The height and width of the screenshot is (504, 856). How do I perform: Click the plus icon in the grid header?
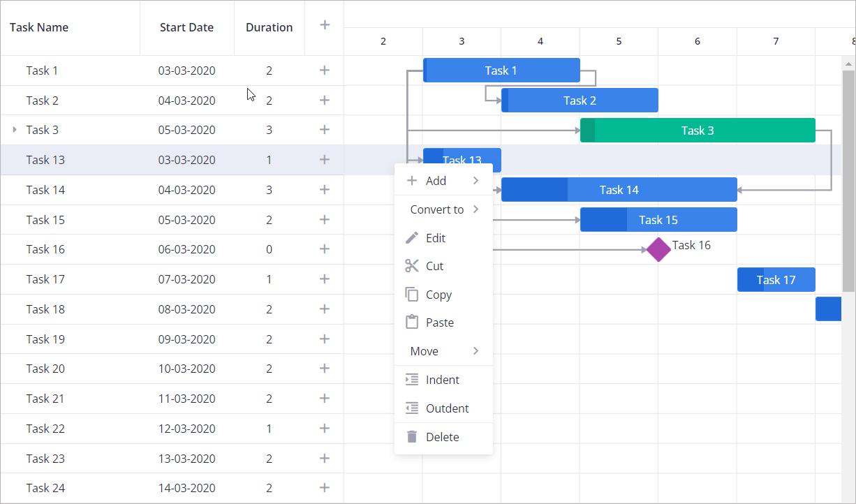coord(324,24)
